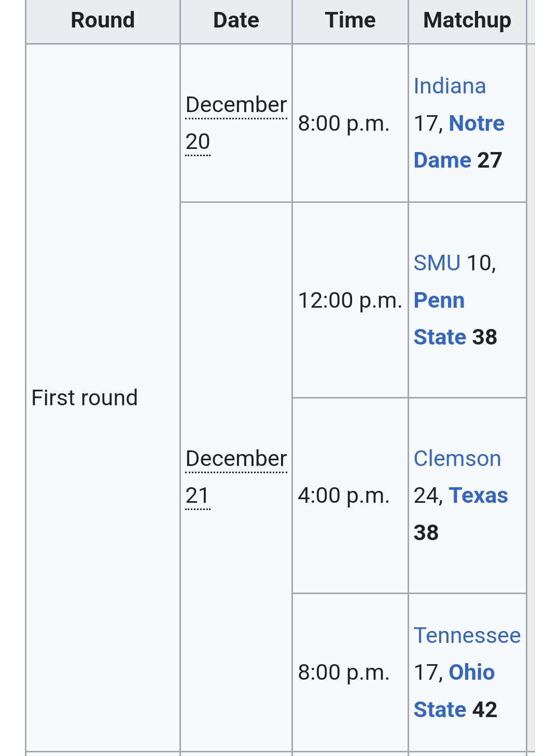Click the Matchup column header
The height and width of the screenshot is (756, 560).
click(x=467, y=20)
